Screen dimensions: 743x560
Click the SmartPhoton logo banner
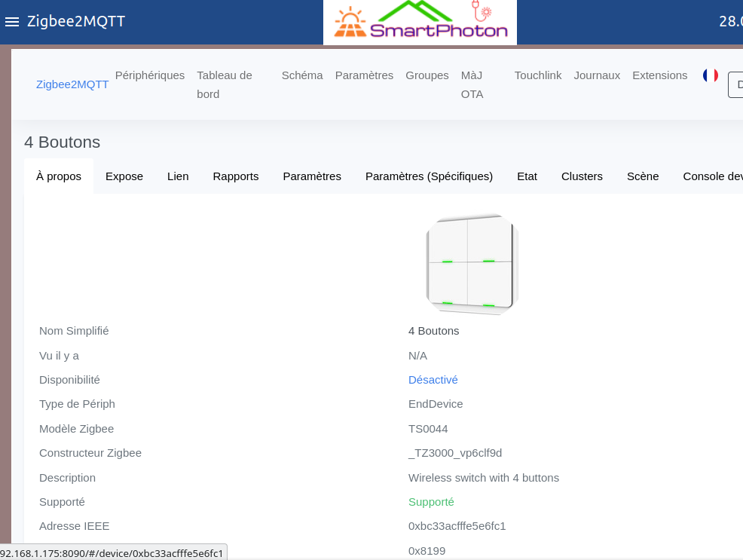tap(420, 23)
